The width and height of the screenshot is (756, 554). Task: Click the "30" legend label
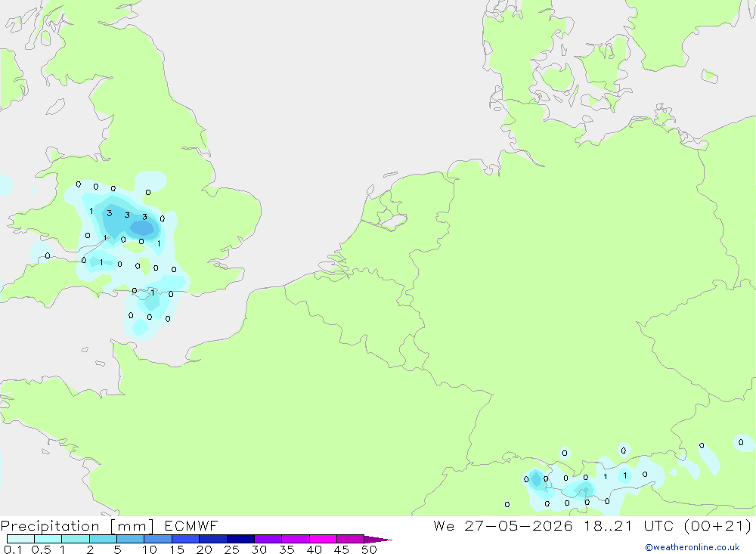click(x=259, y=549)
